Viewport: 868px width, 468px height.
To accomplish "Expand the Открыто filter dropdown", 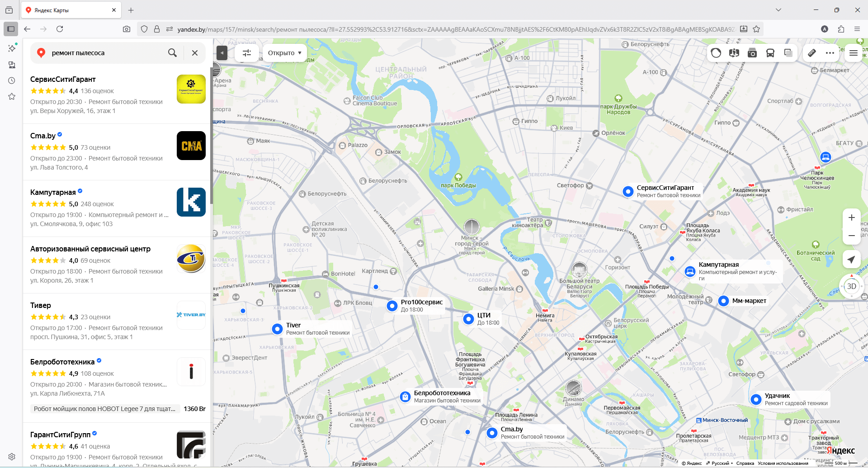I will [x=284, y=53].
